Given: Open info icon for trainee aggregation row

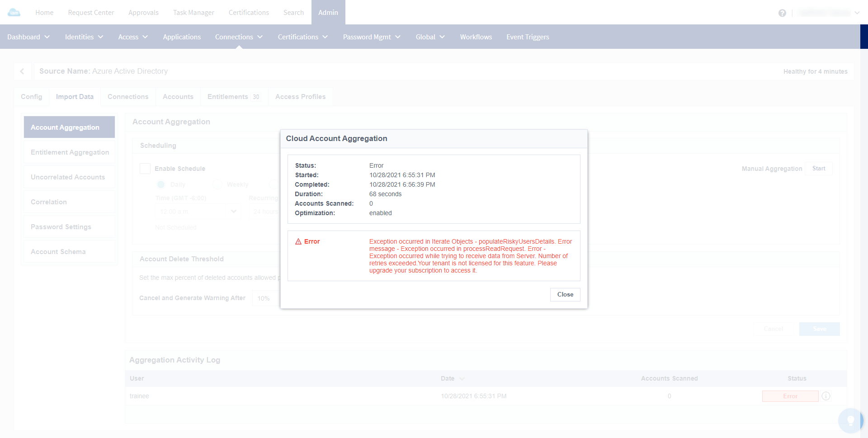Looking at the screenshot, I should (x=826, y=396).
